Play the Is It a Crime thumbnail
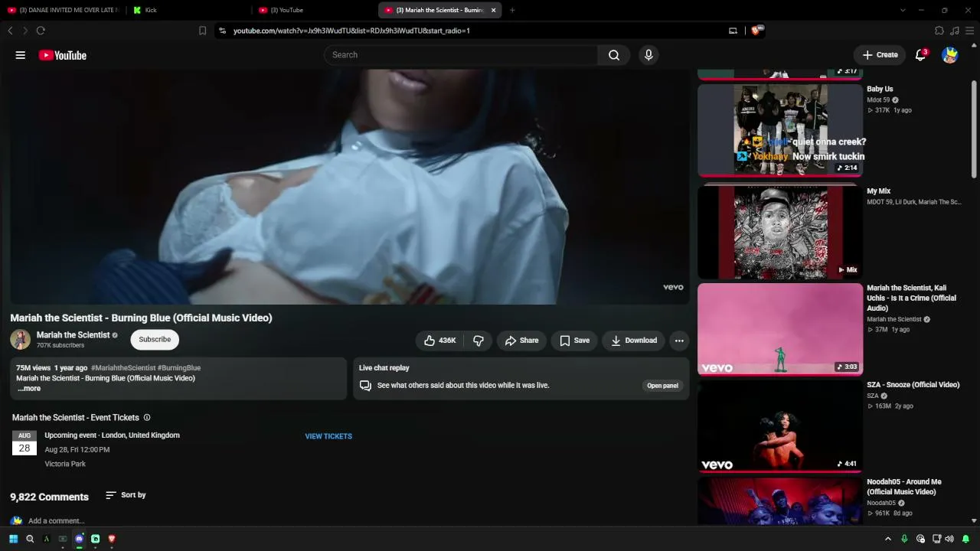The image size is (980, 551). pyautogui.click(x=780, y=329)
